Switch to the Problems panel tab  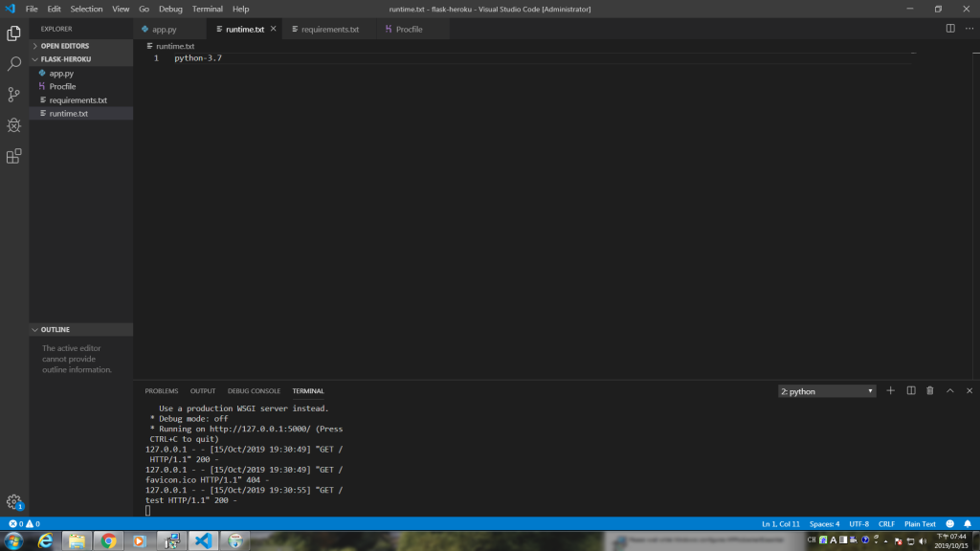pos(161,391)
